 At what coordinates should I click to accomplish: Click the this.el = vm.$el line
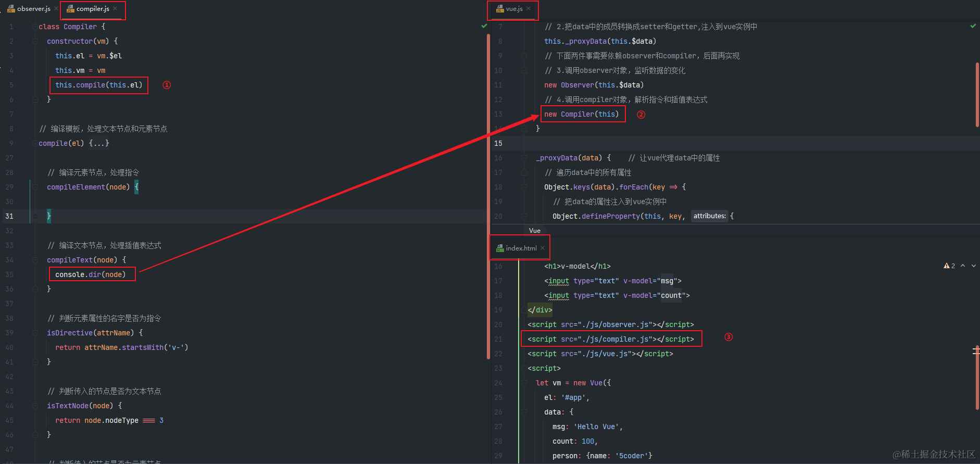tap(89, 56)
